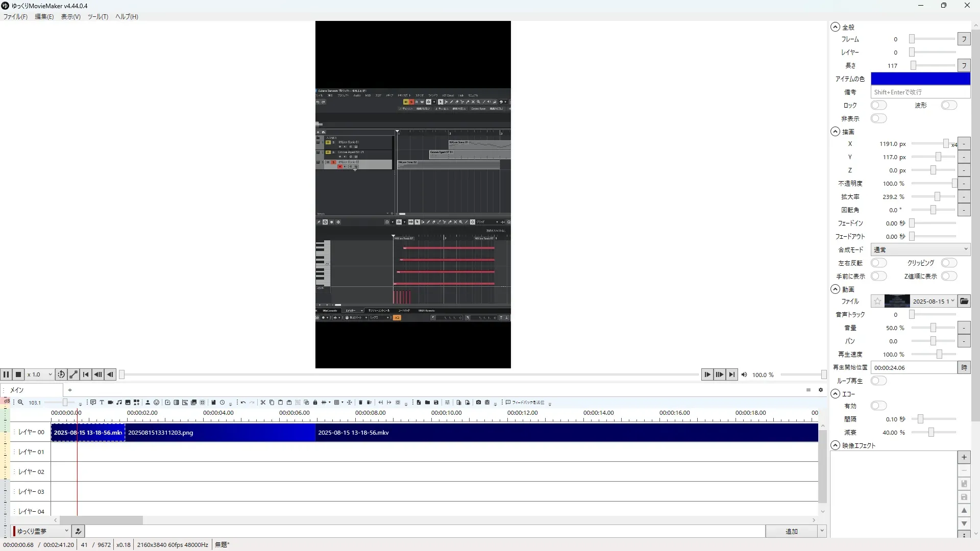980x551 pixels.
Task: Open the 編集(E) menu
Action: pos(44,17)
